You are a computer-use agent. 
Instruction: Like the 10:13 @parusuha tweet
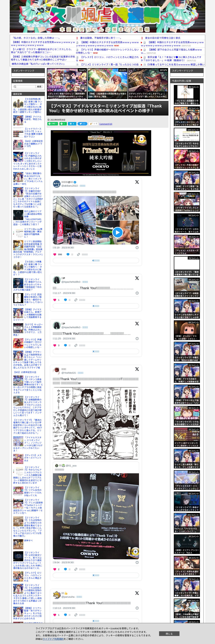(55, 615)
